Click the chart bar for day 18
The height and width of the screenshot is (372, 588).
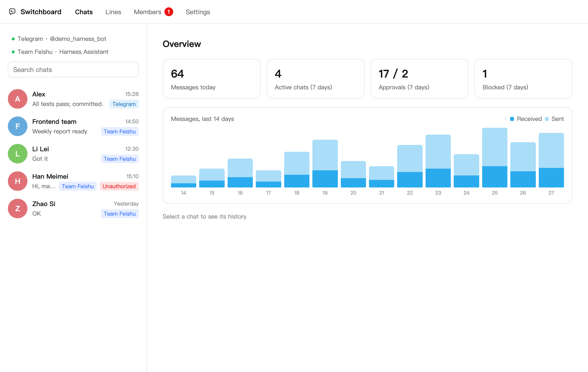(297, 170)
